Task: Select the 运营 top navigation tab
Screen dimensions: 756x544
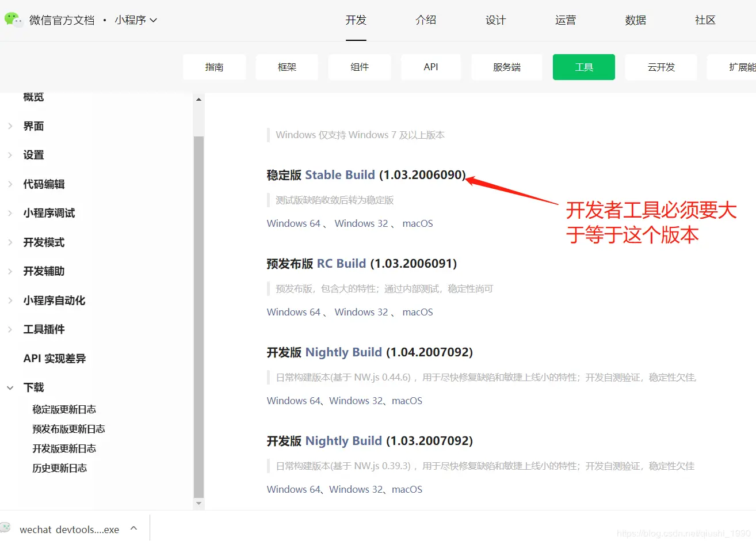Action: pos(566,20)
